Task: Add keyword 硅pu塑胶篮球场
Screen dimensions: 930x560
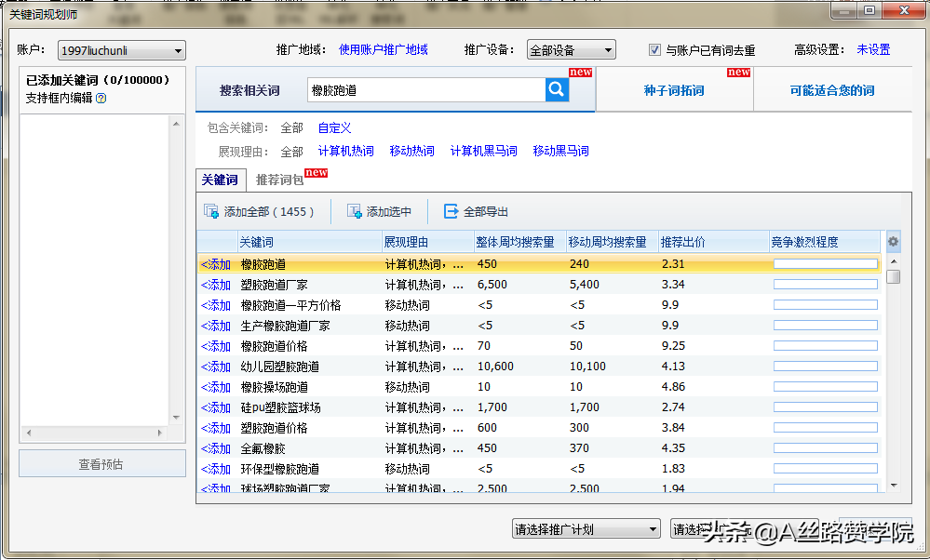Action: 216,407
